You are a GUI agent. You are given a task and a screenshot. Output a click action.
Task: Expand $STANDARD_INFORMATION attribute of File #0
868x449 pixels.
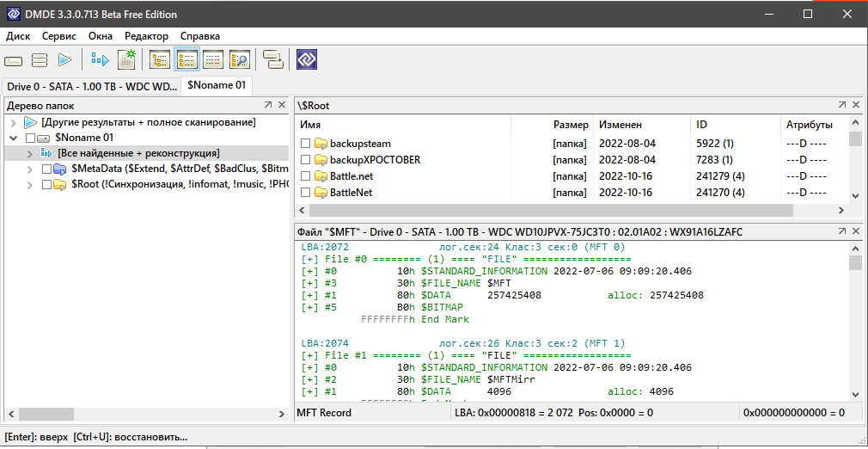point(309,271)
